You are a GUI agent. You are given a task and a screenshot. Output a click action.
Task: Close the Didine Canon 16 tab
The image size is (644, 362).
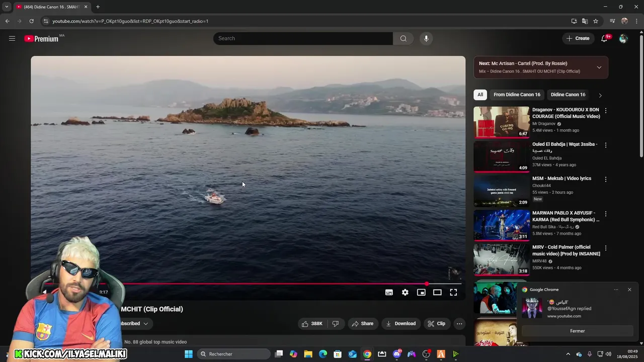pos(86,7)
